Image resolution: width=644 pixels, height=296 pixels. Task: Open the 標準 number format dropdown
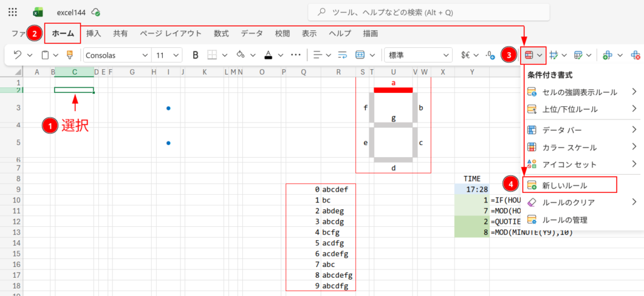(418, 55)
